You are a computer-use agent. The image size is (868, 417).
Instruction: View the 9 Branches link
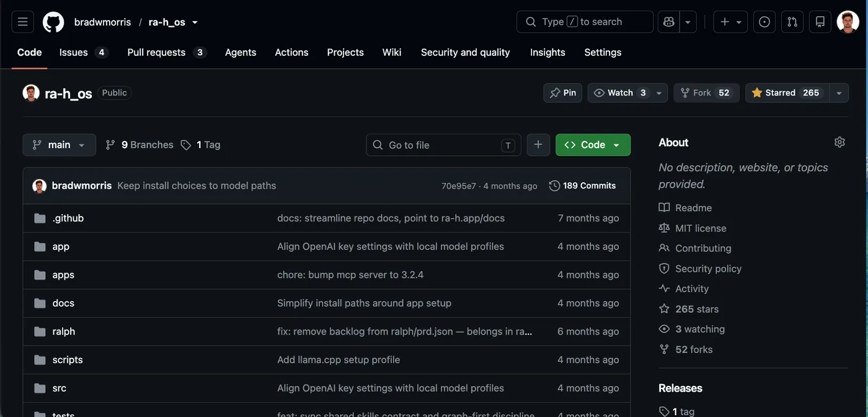point(139,145)
